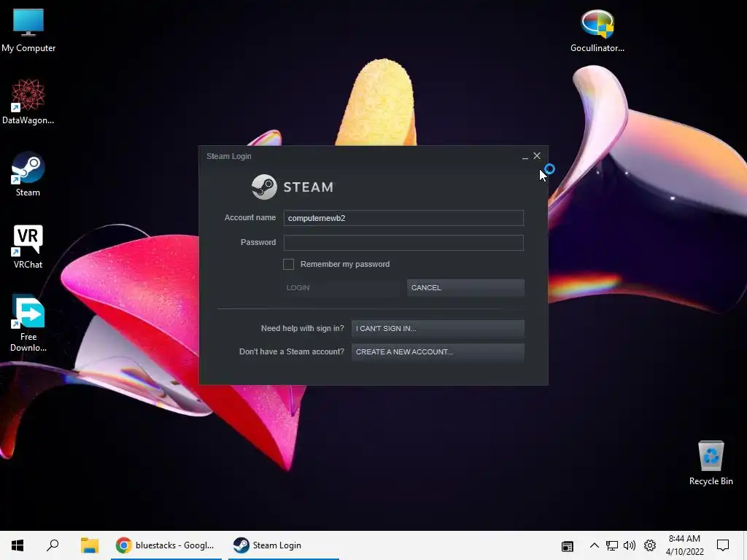The width and height of the screenshot is (747, 560).
Task: Select the Gocullinator desktop icon
Action: point(597,31)
